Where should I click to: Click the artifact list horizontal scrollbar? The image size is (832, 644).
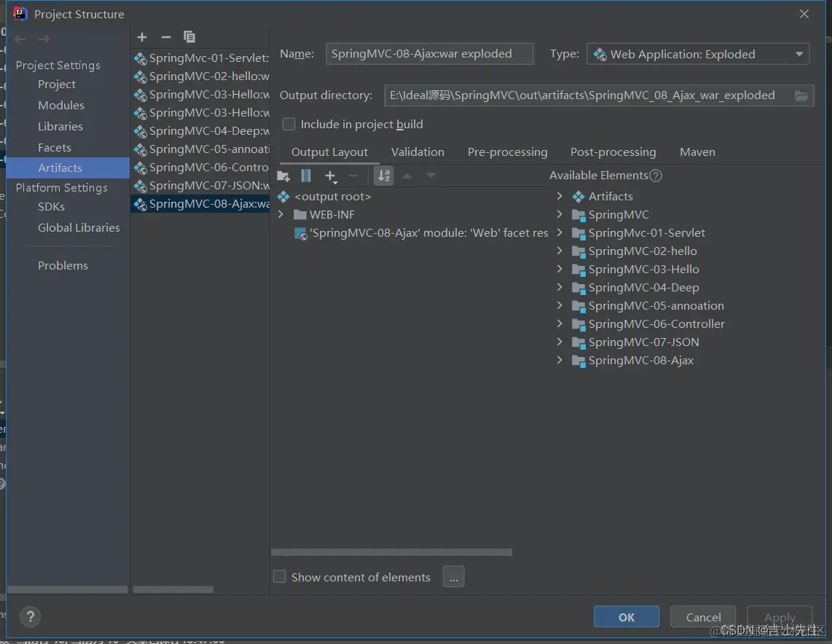click(x=173, y=589)
